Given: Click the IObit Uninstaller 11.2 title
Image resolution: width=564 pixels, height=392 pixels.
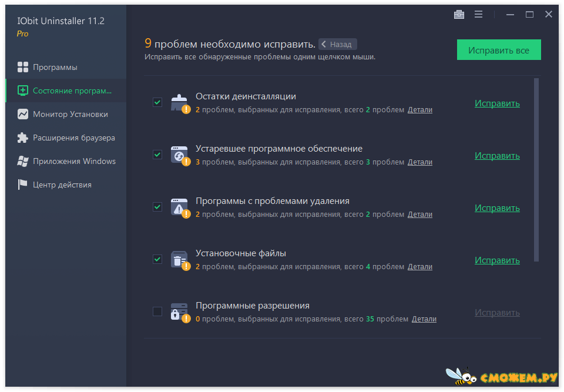Looking at the screenshot, I should click(x=61, y=21).
